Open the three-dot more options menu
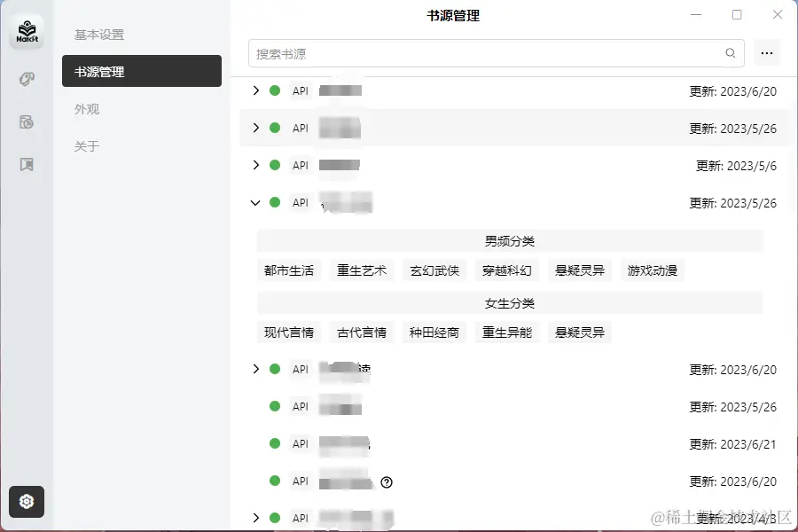The image size is (798, 532). [766, 53]
